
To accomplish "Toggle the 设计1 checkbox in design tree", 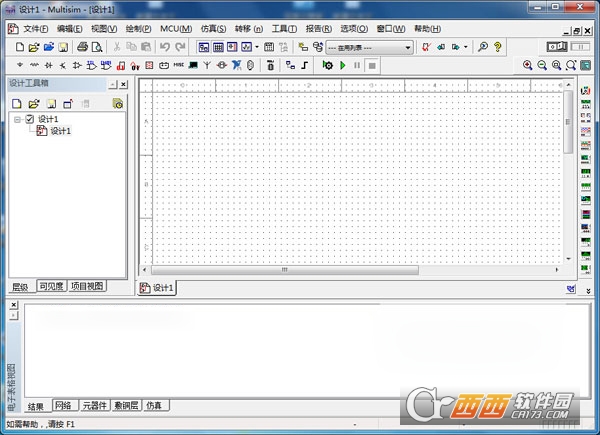I will (x=29, y=119).
